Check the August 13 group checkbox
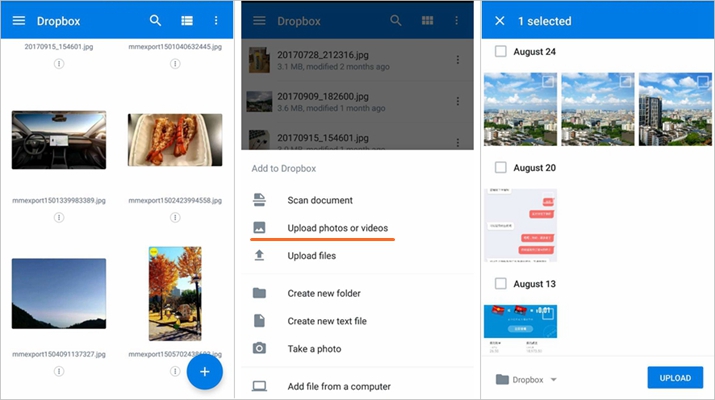The height and width of the screenshot is (400, 715). pyautogui.click(x=501, y=284)
